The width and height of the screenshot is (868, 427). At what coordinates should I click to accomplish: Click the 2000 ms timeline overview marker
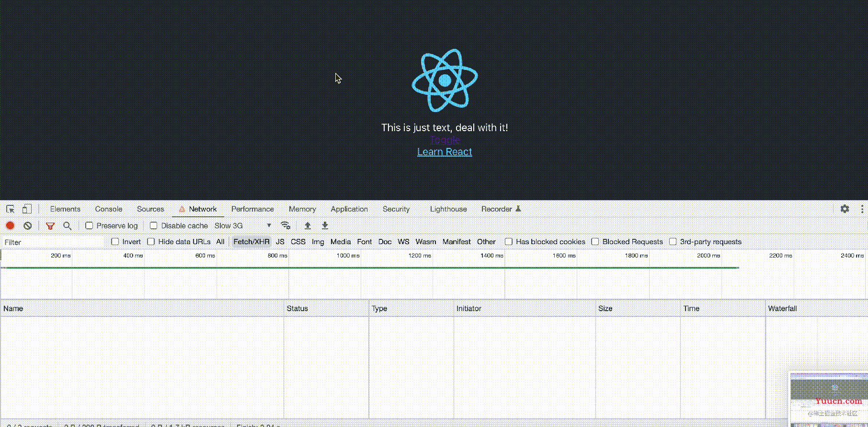coord(708,256)
